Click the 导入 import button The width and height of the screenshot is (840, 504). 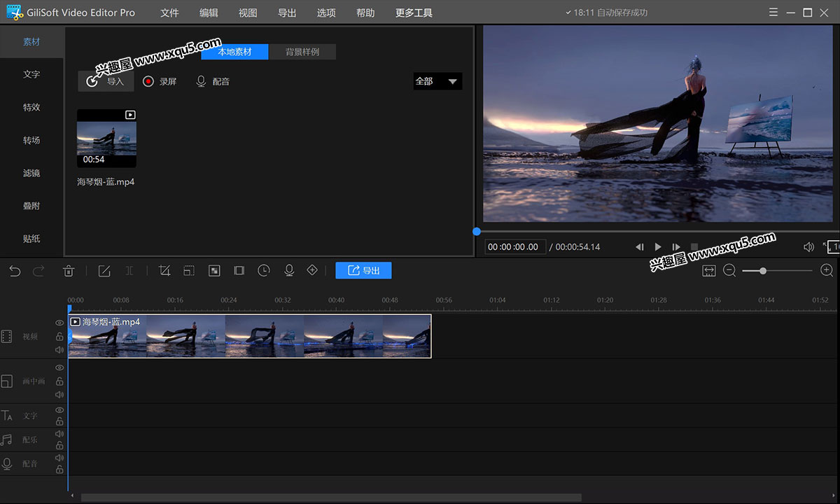click(x=106, y=81)
